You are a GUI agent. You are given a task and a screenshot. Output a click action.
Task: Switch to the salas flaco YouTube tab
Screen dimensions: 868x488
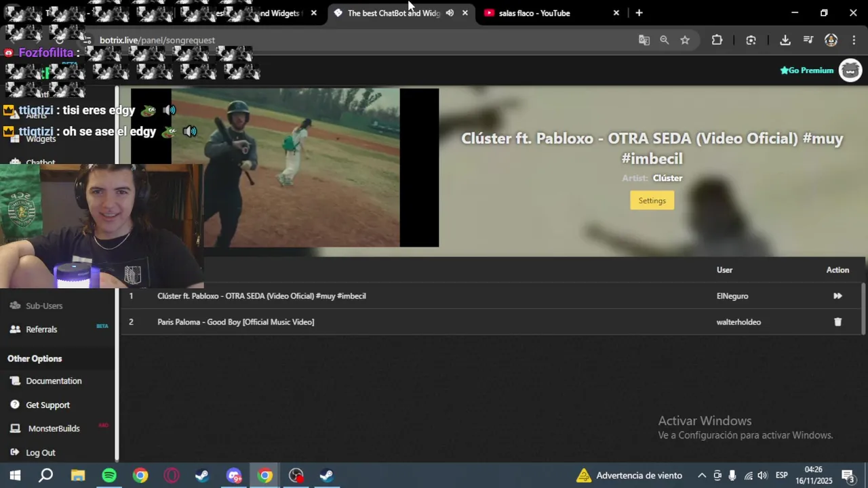click(542, 13)
